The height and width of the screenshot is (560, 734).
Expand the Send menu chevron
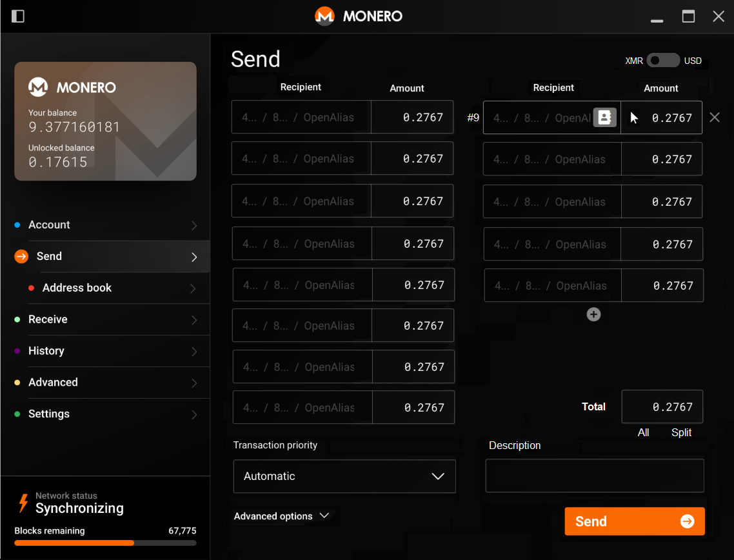point(194,257)
